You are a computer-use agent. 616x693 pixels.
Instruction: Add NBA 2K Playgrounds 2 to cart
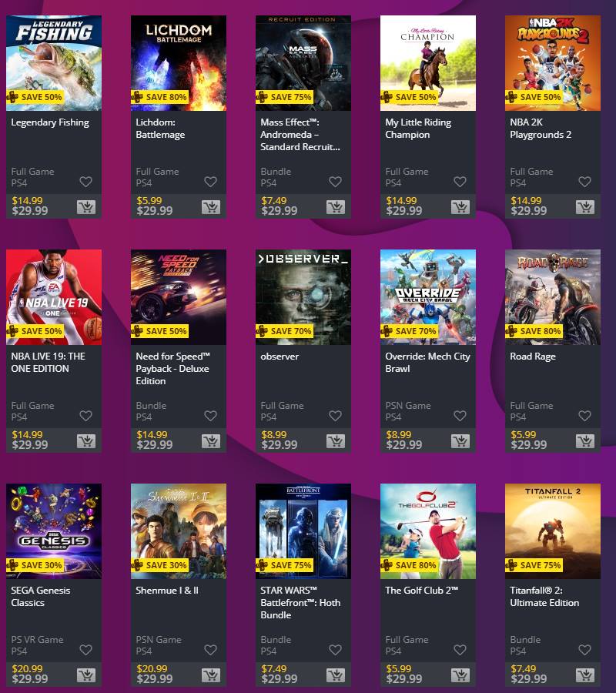[x=585, y=207]
